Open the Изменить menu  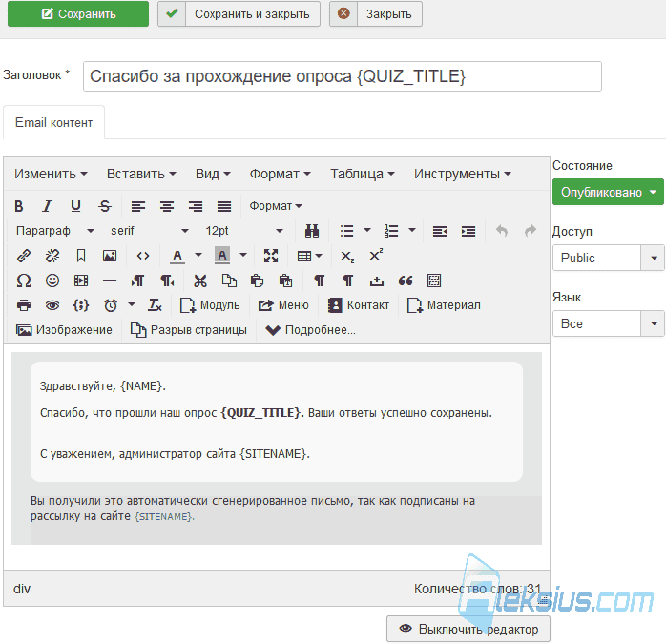tap(51, 174)
